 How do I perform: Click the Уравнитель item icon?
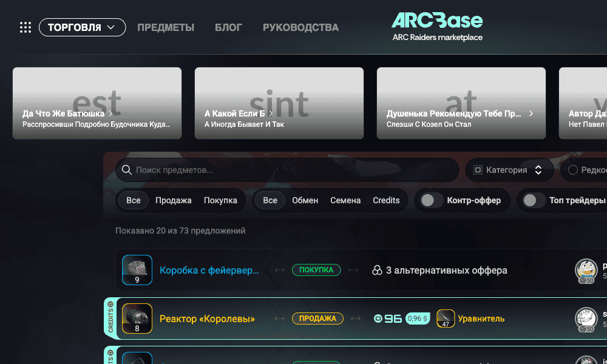click(x=446, y=318)
